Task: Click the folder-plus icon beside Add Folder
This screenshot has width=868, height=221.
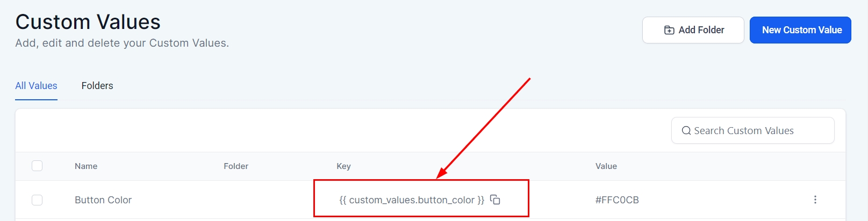Action: click(x=669, y=30)
